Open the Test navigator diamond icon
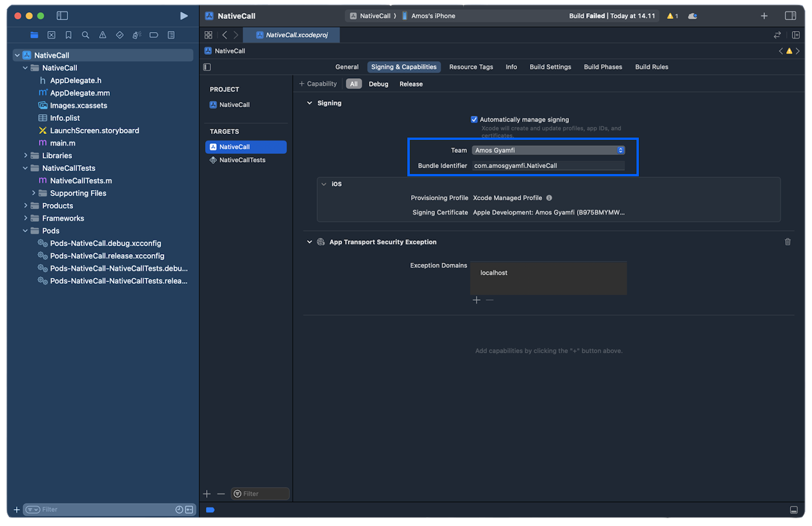 tap(120, 35)
